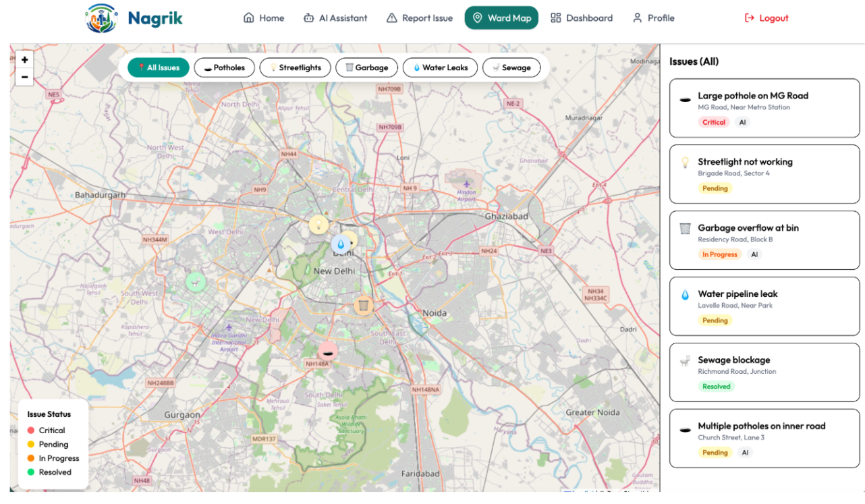
Task: Click the Report Issue warning triangle icon
Action: coord(392,18)
